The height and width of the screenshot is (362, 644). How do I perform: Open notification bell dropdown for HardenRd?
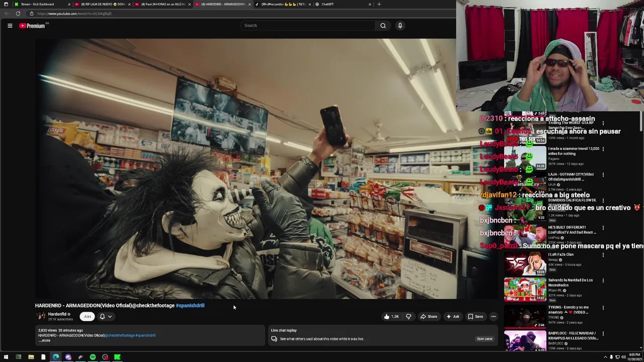[105, 317]
